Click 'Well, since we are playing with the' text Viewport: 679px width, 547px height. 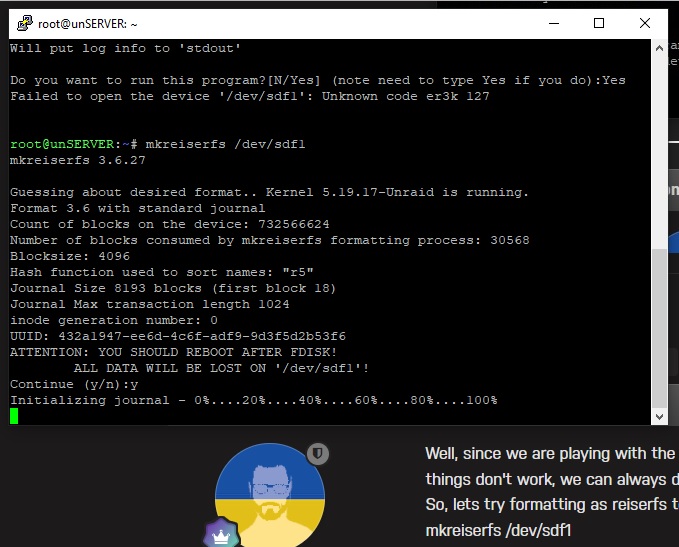click(550, 453)
